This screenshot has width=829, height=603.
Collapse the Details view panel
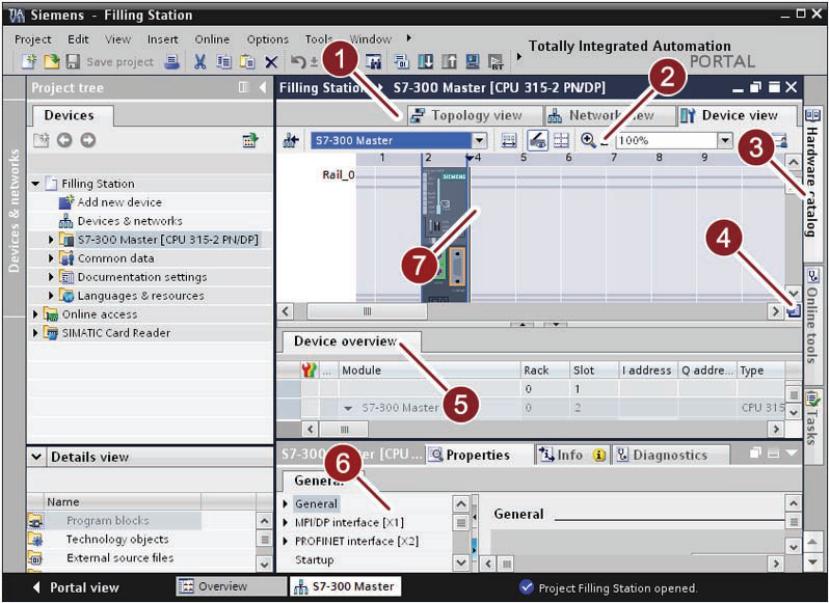36,457
